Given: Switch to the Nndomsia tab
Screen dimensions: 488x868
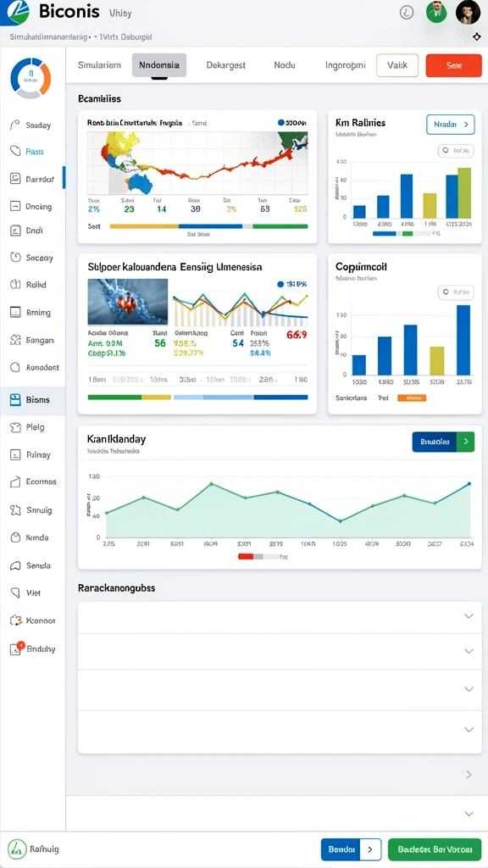Looking at the screenshot, I should click(159, 64).
